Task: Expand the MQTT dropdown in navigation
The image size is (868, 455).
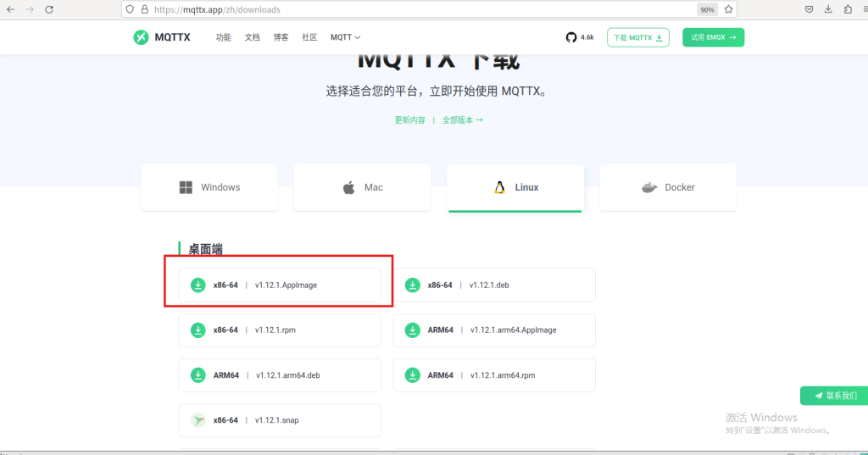Action: [x=345, y=37]
